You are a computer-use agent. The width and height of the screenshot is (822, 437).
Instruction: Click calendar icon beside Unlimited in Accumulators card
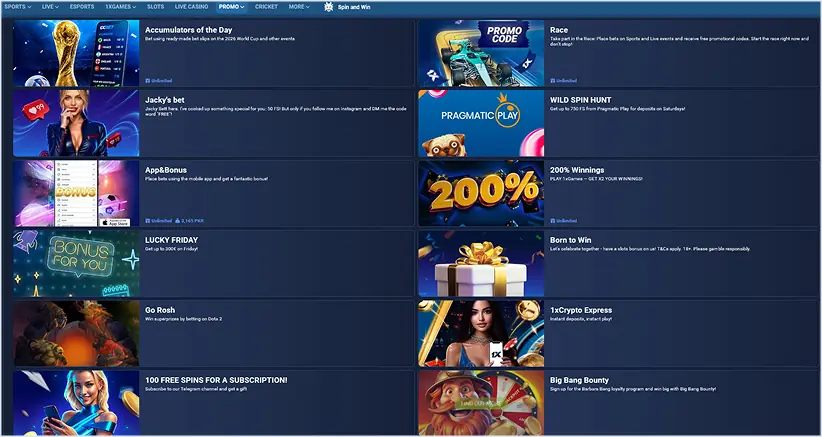pos(148,81)
